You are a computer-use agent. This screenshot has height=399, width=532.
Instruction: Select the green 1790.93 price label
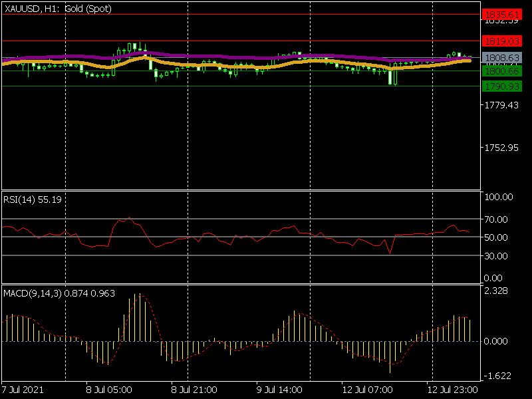coord(501,86)
